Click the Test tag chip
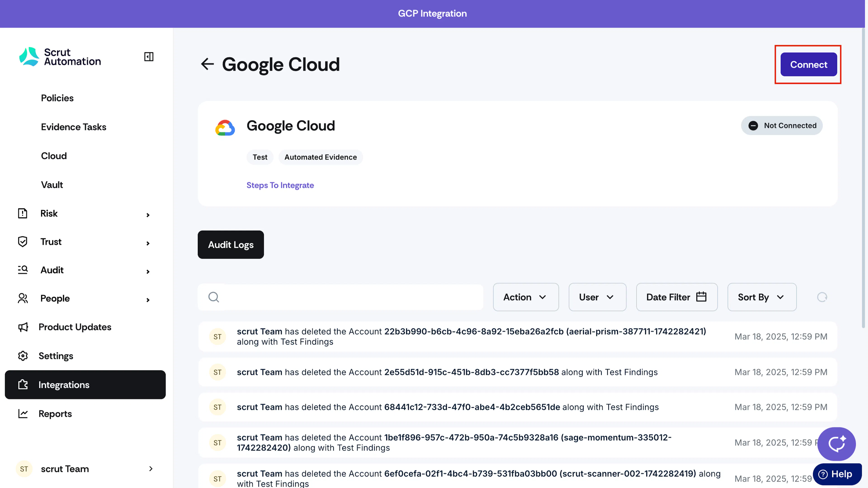The width and height of the screenshot is (868, 488). click(260, 157)
